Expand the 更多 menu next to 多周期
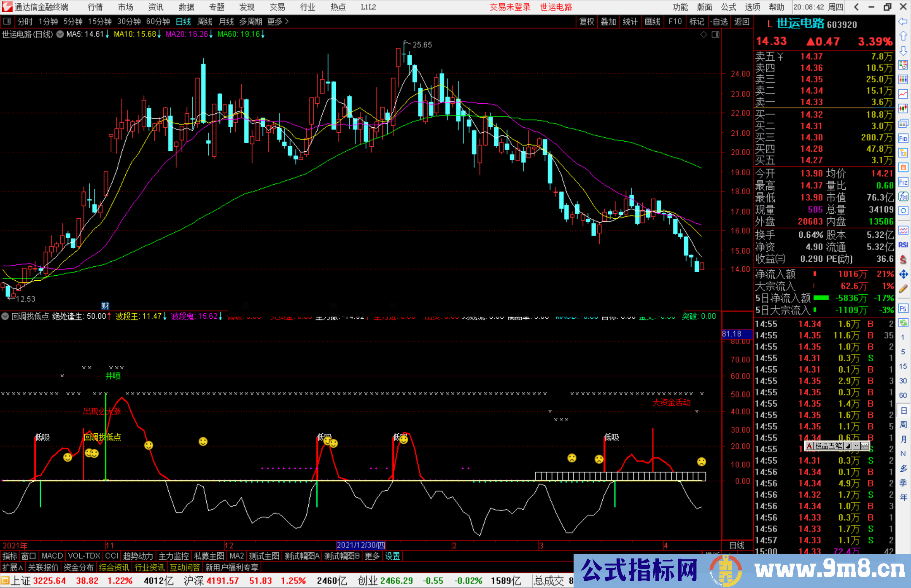Viewport: 911px width, 588px height. tap(274, 21)
